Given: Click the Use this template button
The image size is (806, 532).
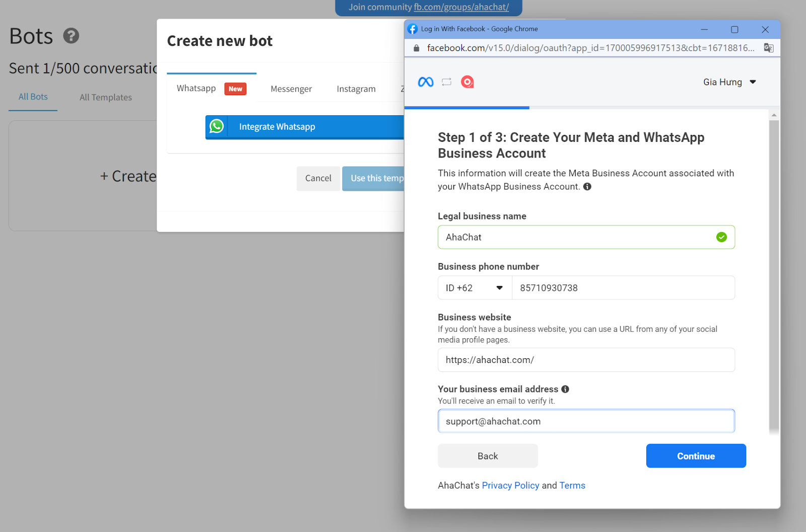Looking at the screenshot, I should (373, 178).
